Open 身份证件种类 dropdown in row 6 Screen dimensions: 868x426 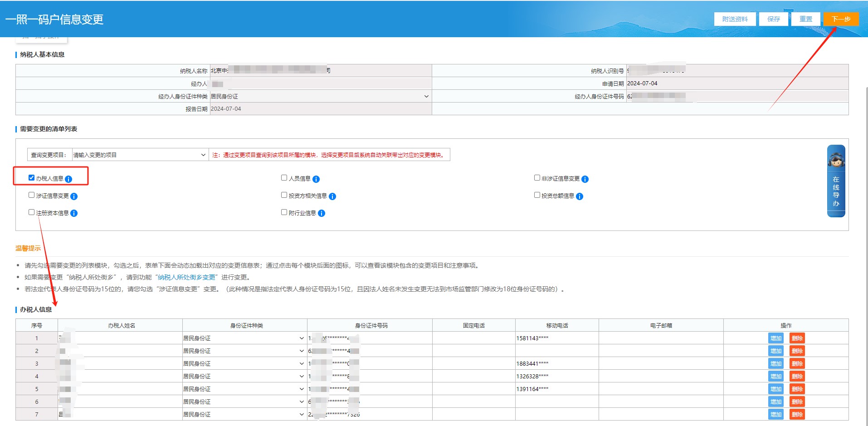pos(244,402)
